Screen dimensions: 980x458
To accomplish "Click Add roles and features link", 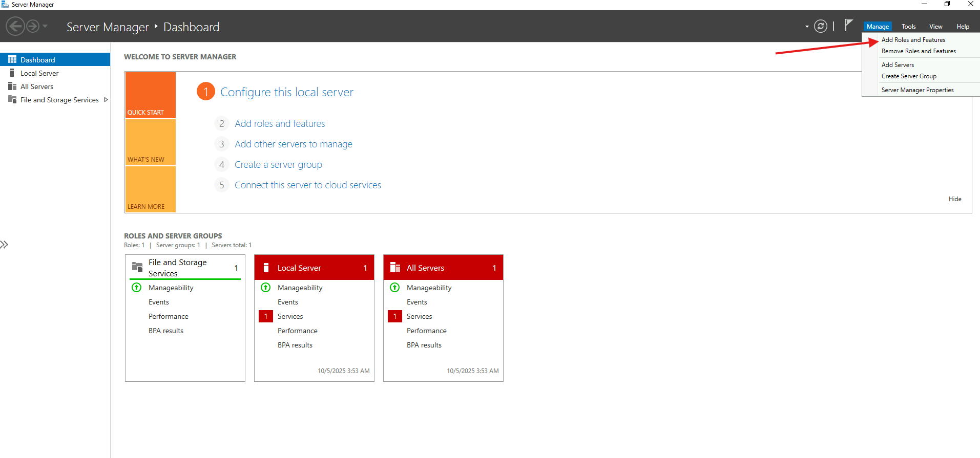I will pyautogui.click(x=280, y=124).
